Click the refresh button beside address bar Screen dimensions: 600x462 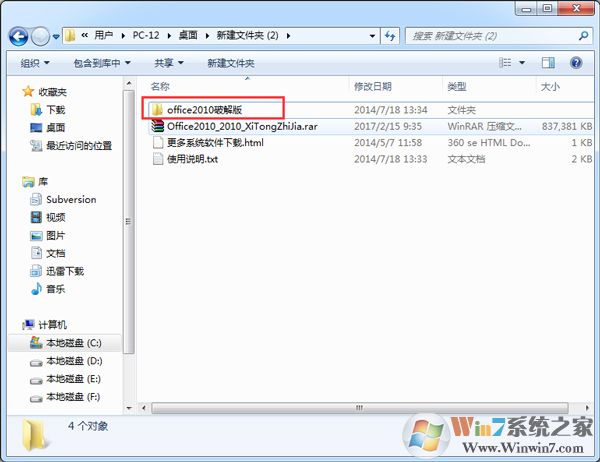point(390,36)
